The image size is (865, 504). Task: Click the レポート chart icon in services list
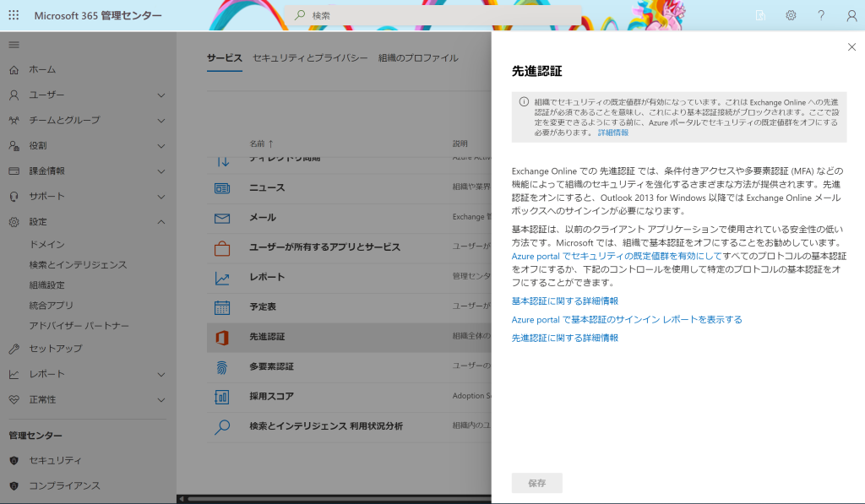pos(222,278)
